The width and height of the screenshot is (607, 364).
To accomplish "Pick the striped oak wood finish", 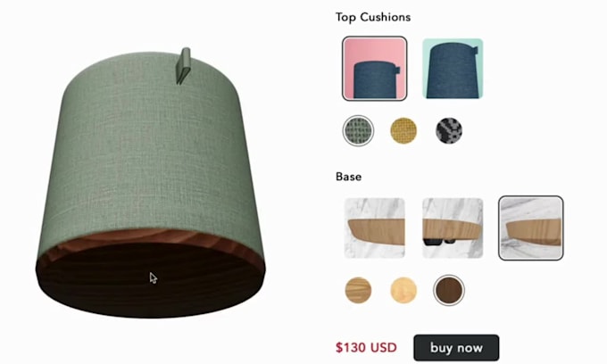I will (358, 290).
